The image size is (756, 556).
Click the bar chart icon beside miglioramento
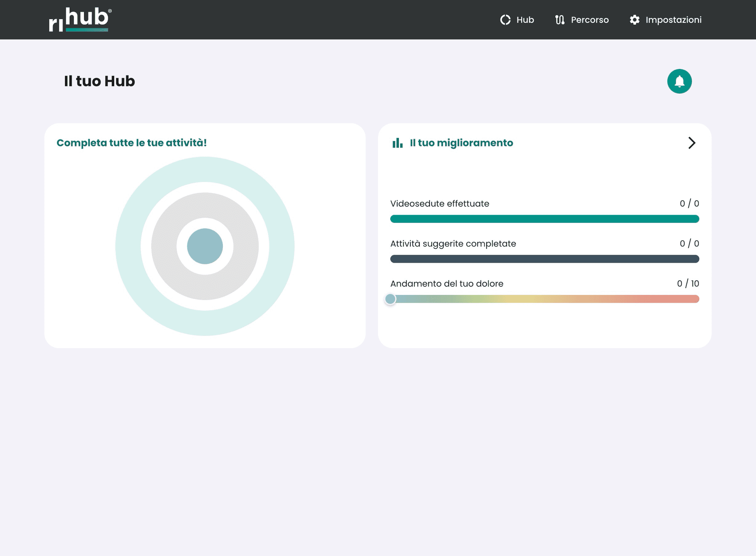click(397, 143)
